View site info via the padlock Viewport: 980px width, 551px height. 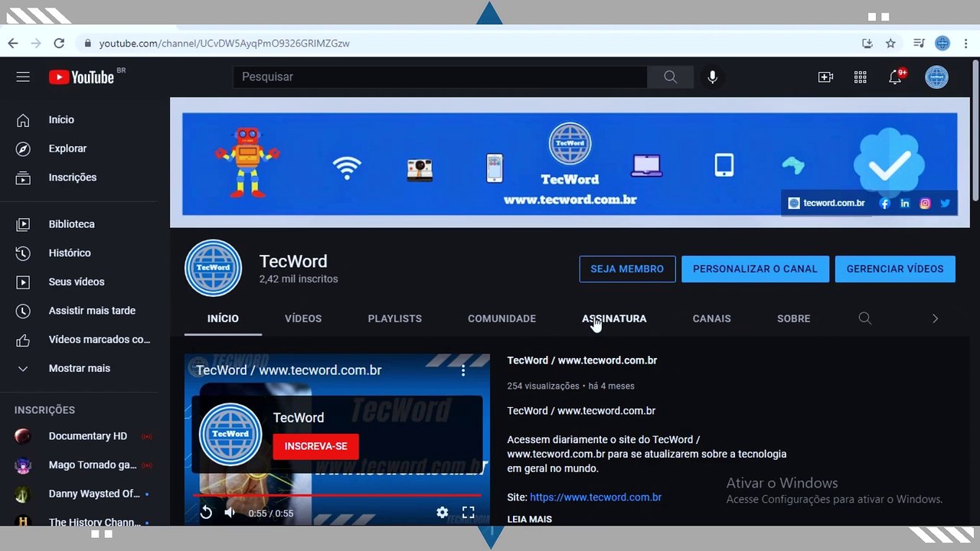[88, 44]
